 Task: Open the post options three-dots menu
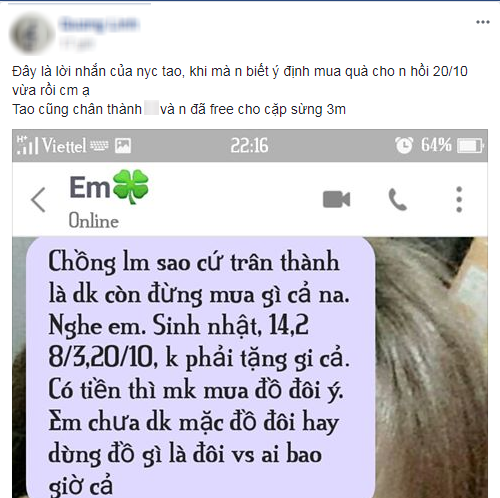pyautogui.click(x=482, y=22)
